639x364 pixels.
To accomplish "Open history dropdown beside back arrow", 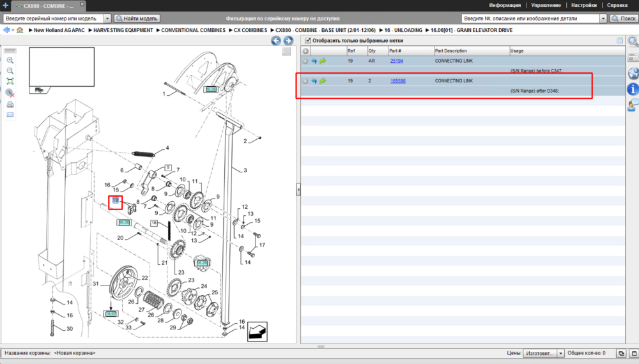I will pyautogui.click(x=13, y=31).
